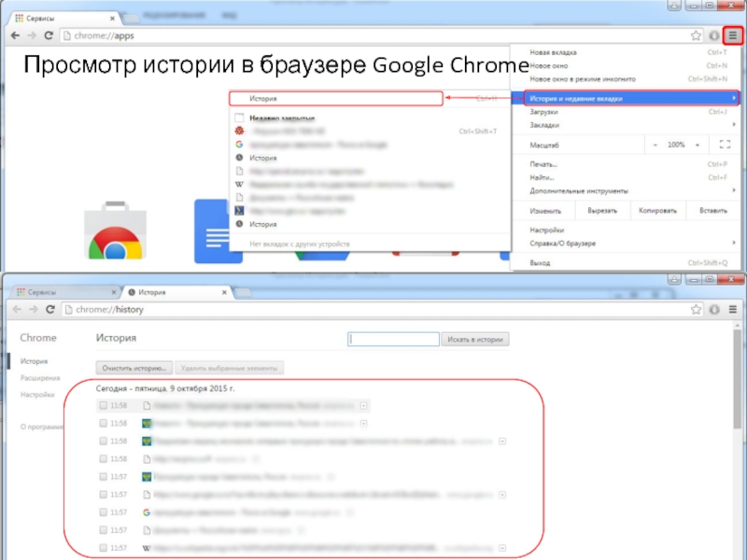Go back in the top browser window
Viewport: 747px width, 560px height.
15,35
